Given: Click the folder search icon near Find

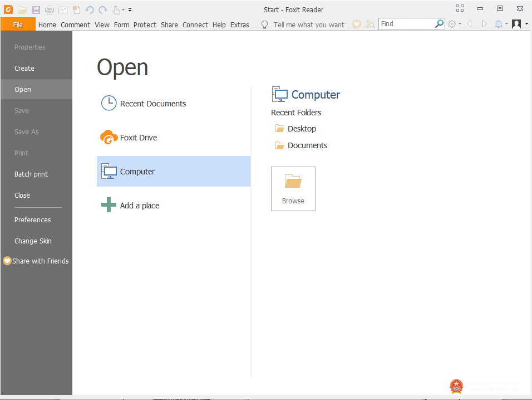Looking at the screenshot, I should (370, 25).
